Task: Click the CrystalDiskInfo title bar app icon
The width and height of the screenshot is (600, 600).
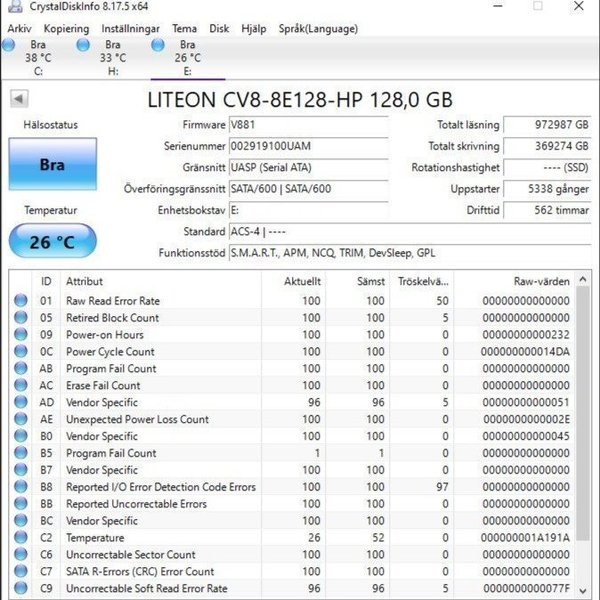Action: 15,6
